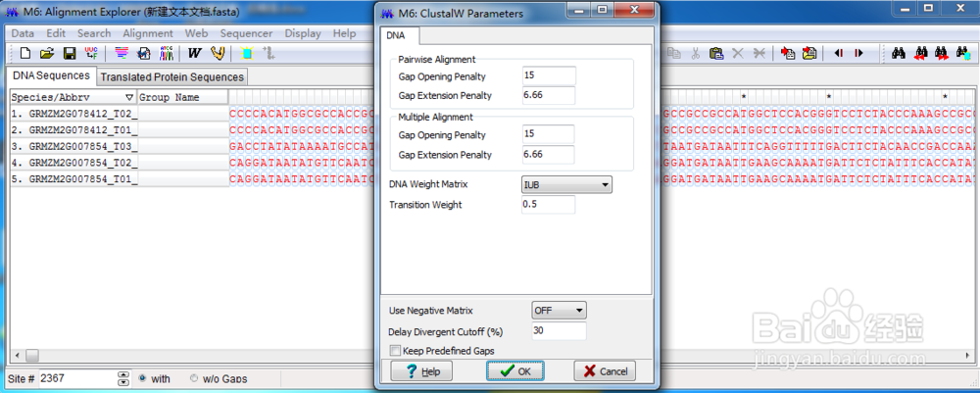Click the Delay Divergent Cutoff (%) field

(559, 331)
